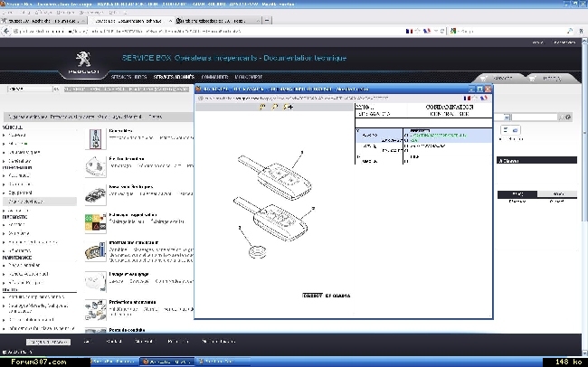Expand the first item arrow under VÉHICULE
Image resolution: width=588 pixels, height=367 pixels.
(x=5, y=135)
